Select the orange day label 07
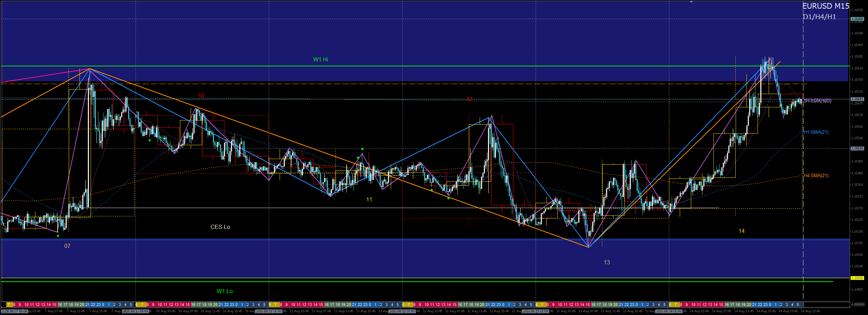 67,246
